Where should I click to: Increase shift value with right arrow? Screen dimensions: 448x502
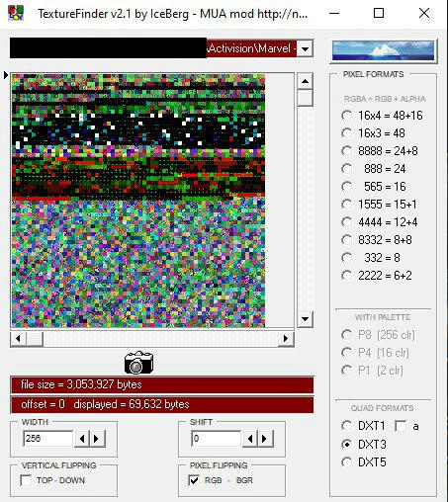click(x=265, y=439)
